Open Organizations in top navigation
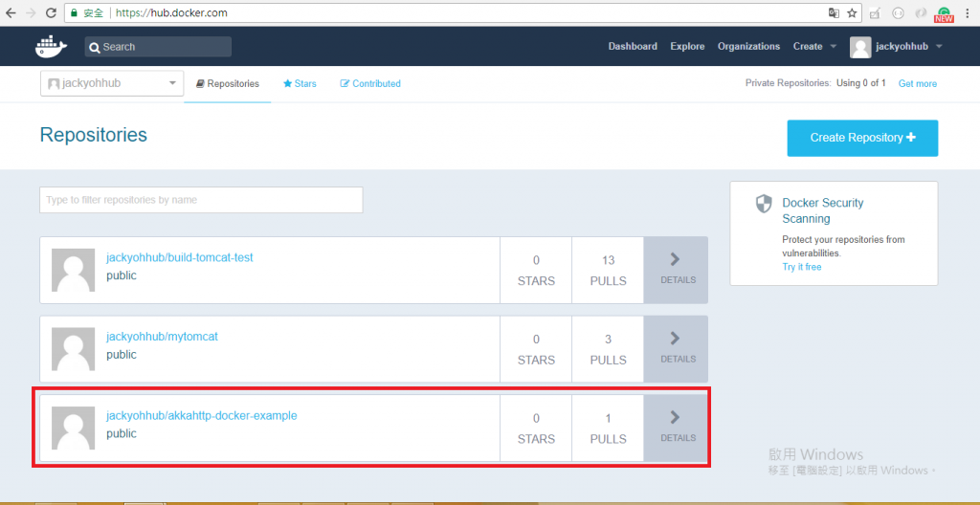Screen dimensions: 980x505 (748, 46)
